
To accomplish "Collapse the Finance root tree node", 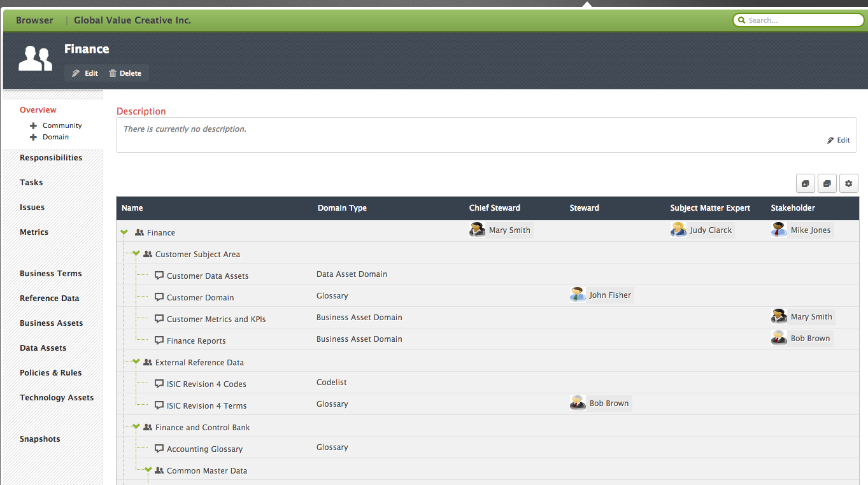I will click(x=124, y=232).
